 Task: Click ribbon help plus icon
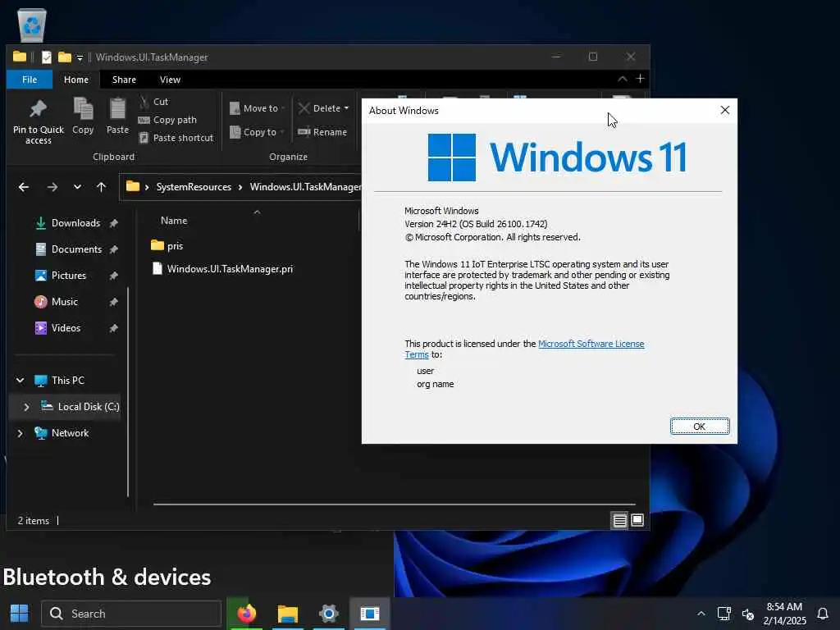[x=640, y=79]
